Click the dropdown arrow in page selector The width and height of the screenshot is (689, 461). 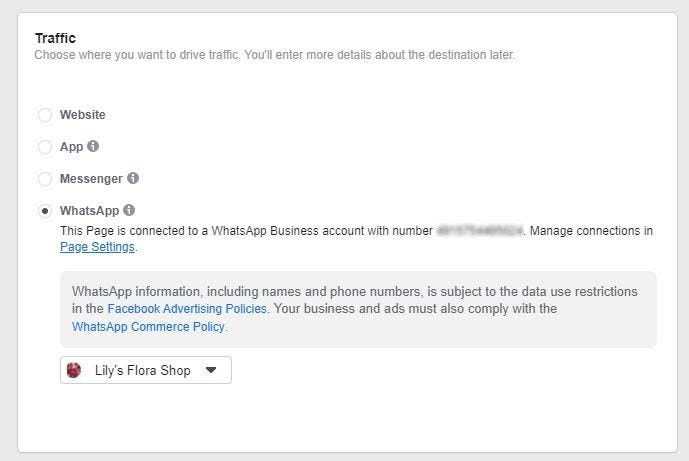point(210,370)
